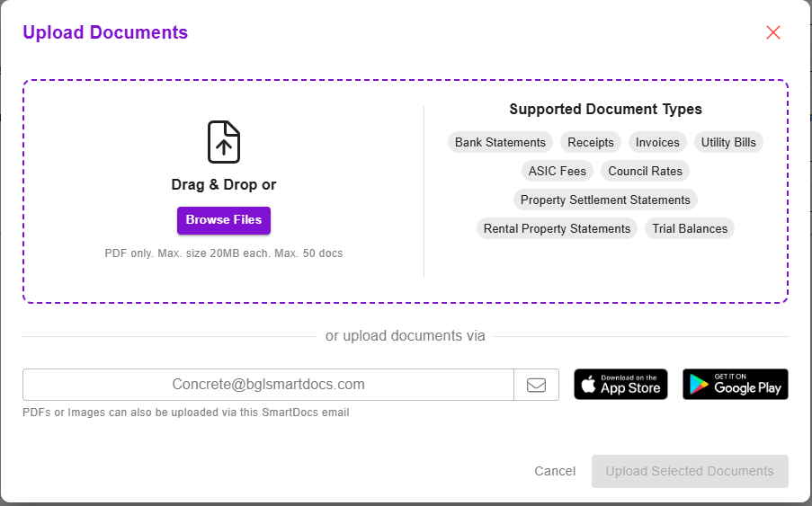Select the Rental Property Statements chip

pos(557,228)
